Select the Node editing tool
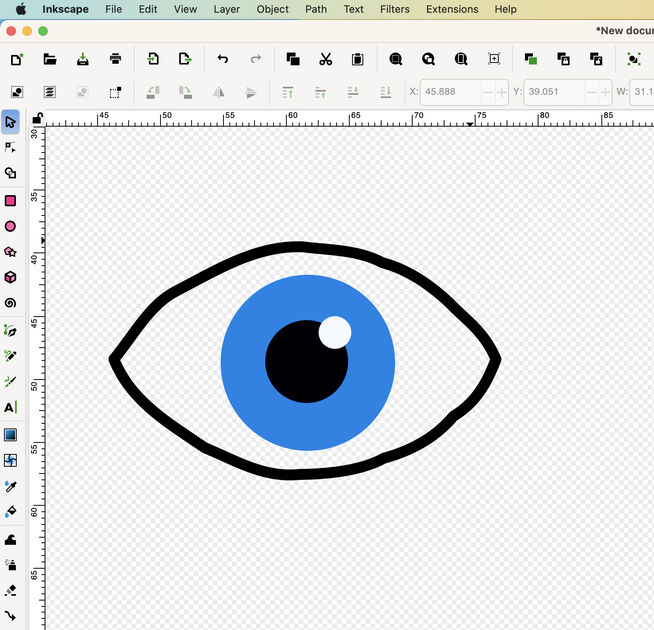The image size is (654, 630). [10, 147]
